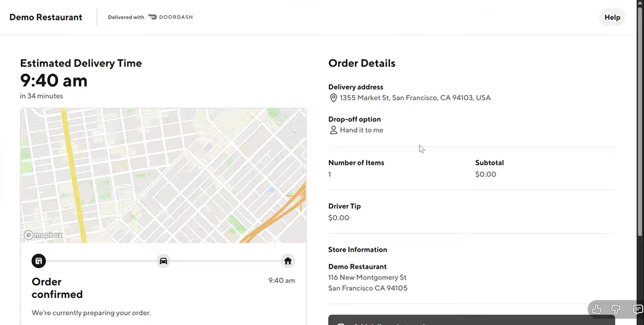Click the thumbs up feedback icon
644x325 pixels.
tap(597, 309)
